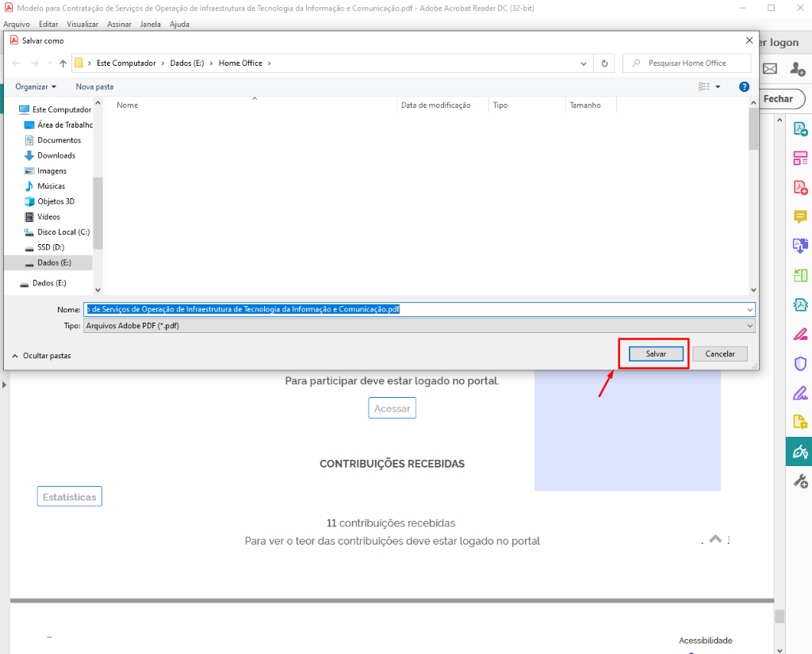Expand the Organizar dropdown
Viewport: 812px width, 654px height.
click(36, 86)
